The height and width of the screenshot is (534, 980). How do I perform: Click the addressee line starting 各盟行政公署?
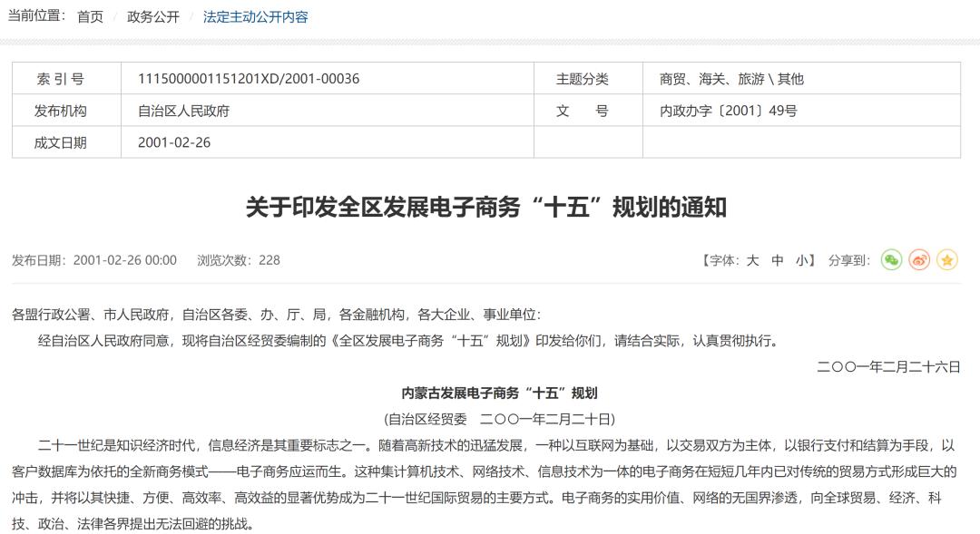(x=276, y=315)
